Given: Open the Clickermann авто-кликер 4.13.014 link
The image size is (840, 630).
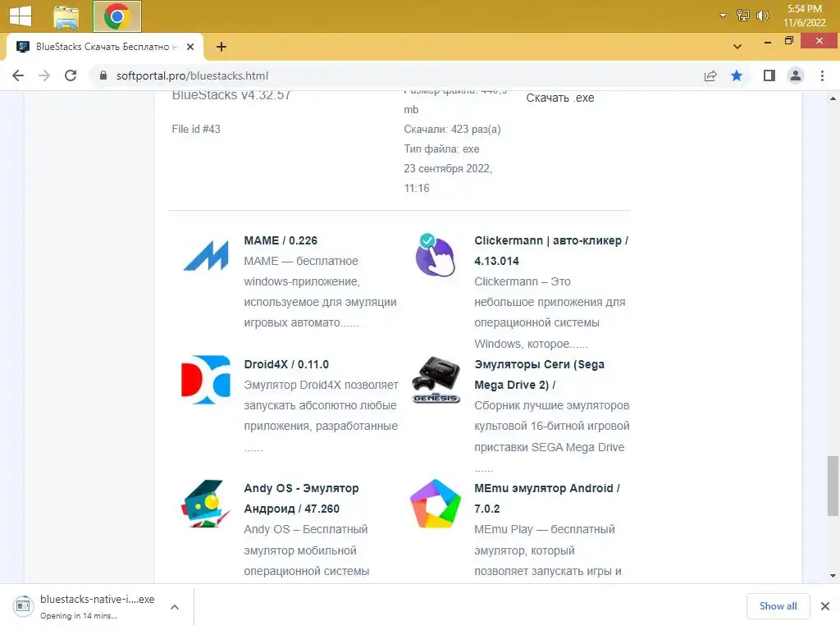Looking at the screenshot, I should point(551,251).
